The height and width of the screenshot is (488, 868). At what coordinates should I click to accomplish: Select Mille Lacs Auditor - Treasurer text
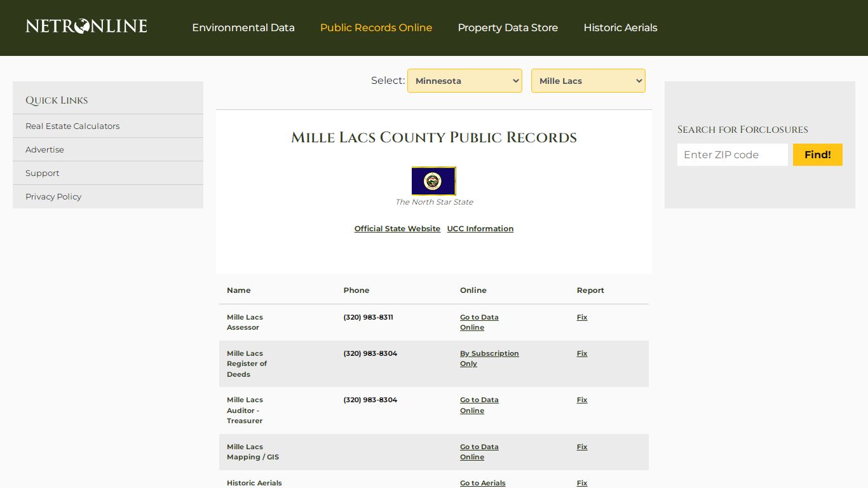point(245,410)
